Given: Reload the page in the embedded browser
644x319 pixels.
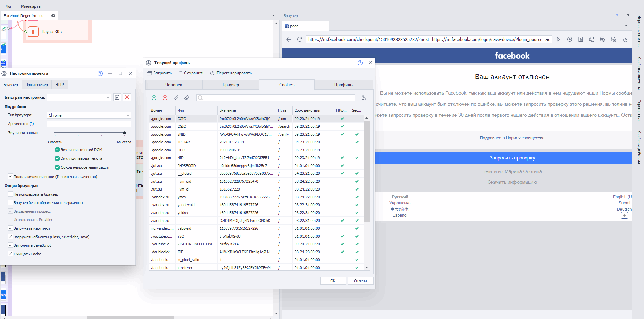Looking at the screenshot, I should tap(300, 39).
